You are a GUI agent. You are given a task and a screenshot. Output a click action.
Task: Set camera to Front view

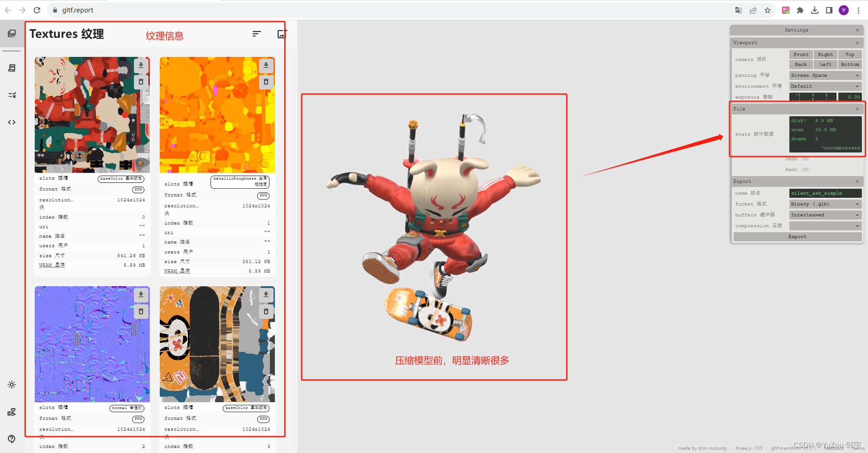801,55
